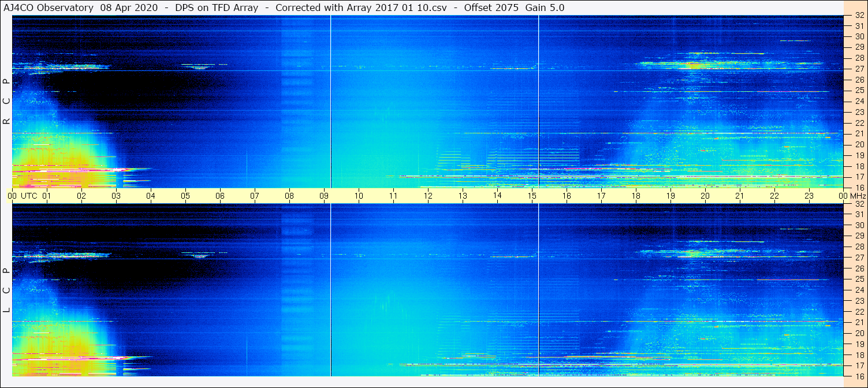The height and width of the screenshot is (388, 868).
Task: Click "24" on the RCP frequency scale
Action: (x=859, y=101)
